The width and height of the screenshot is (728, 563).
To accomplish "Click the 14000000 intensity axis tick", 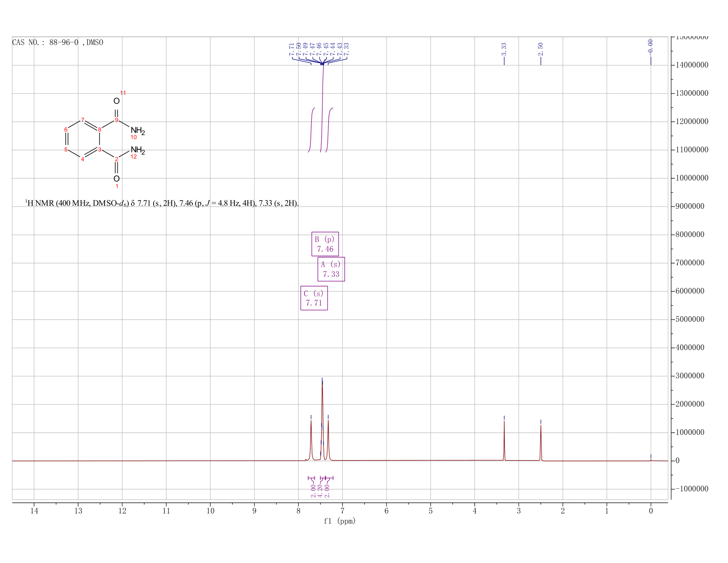I will pyautogui.click(x=691, y=65).
